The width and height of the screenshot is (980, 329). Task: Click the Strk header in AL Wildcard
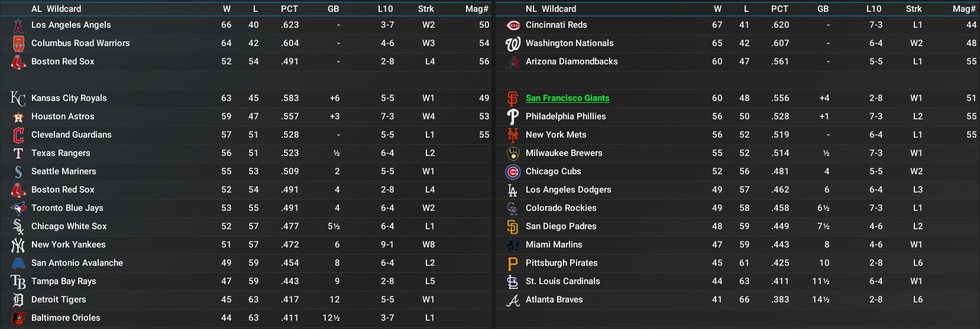click(426, 9)
